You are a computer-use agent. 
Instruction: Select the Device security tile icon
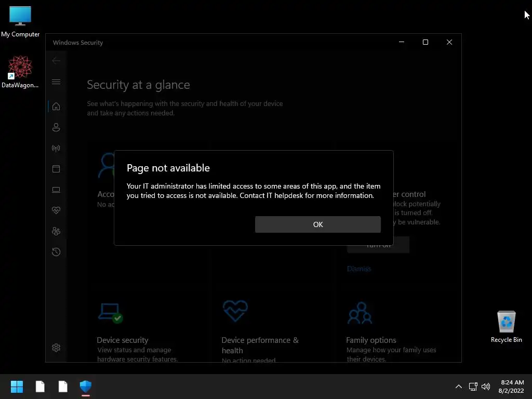[x=110, y=313]
